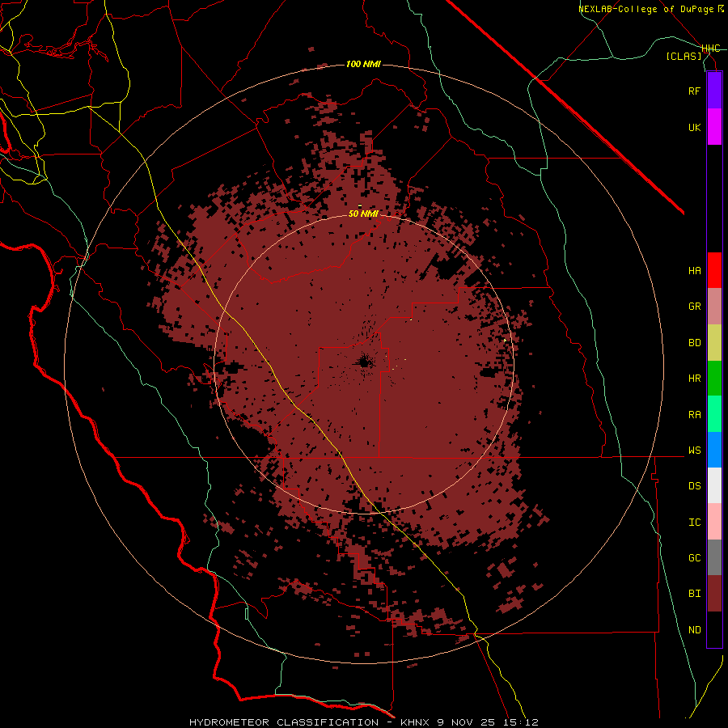The image size is (728, 728).
Task: Click the HR green legend swatch
Action: 714,379
